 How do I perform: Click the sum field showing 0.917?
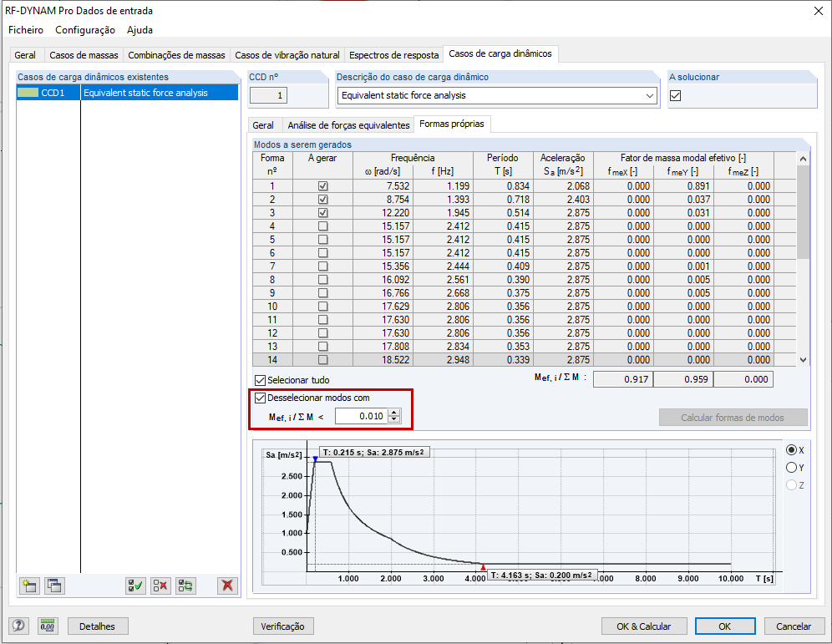[623, 379]
